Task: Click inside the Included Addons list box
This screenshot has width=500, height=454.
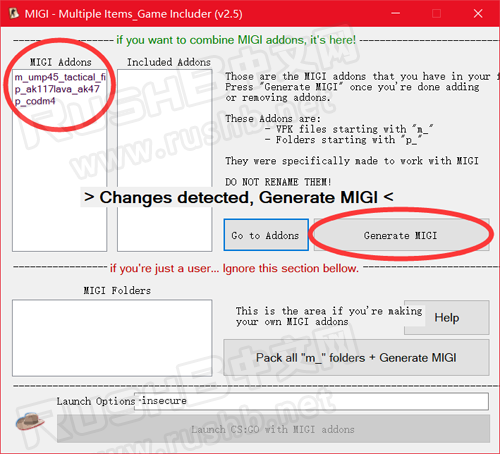Action: (165, 160)
